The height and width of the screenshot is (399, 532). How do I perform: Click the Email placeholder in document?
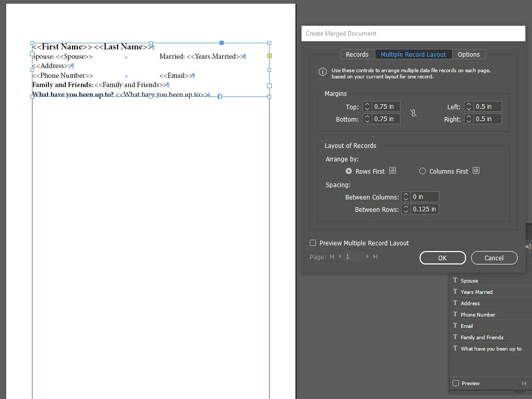176,75
